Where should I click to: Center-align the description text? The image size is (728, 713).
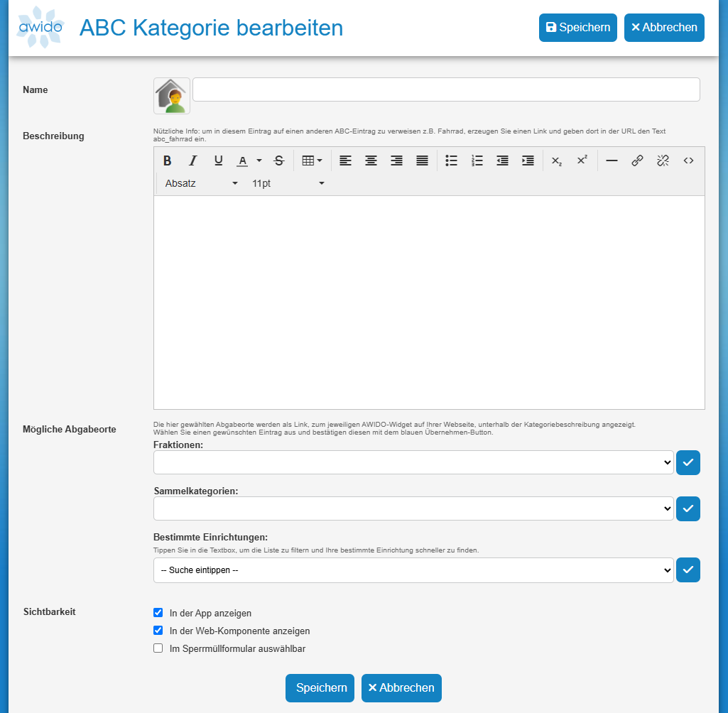371,160
